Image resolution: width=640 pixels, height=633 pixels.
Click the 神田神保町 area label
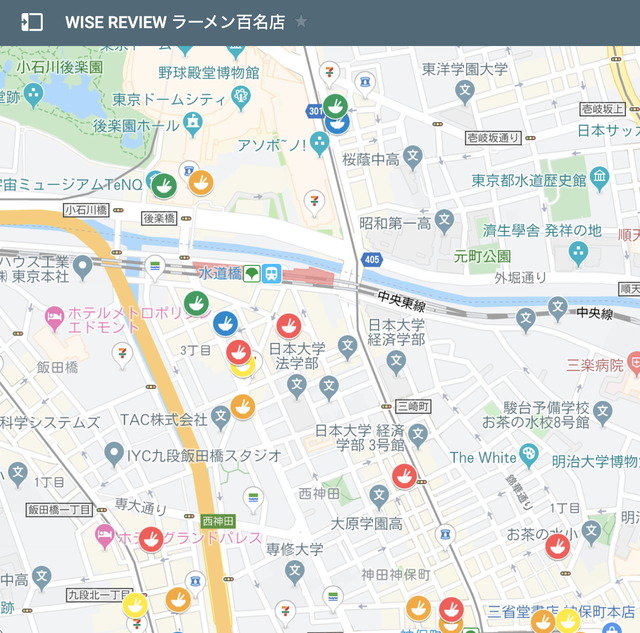click(x=396, y=575)
